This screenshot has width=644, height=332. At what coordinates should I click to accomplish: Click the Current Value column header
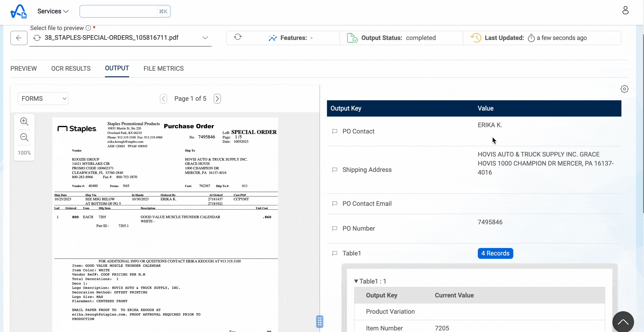454,295
